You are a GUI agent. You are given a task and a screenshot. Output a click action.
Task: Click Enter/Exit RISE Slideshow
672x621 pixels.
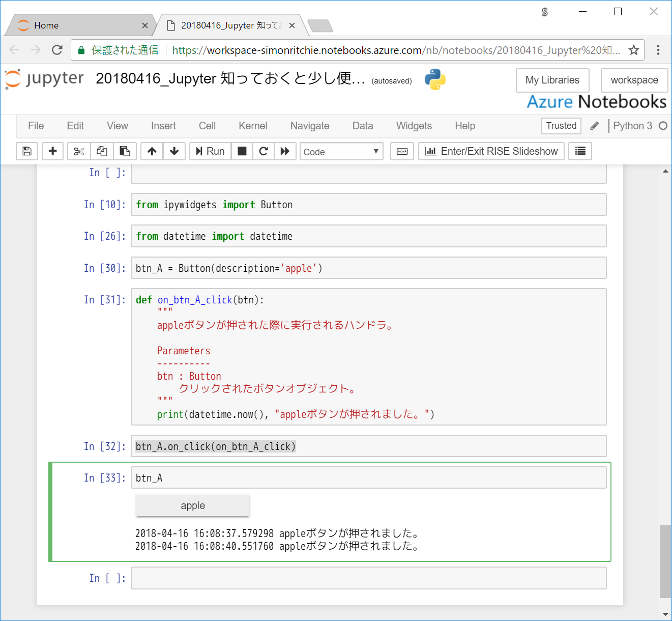coord(490,151)
